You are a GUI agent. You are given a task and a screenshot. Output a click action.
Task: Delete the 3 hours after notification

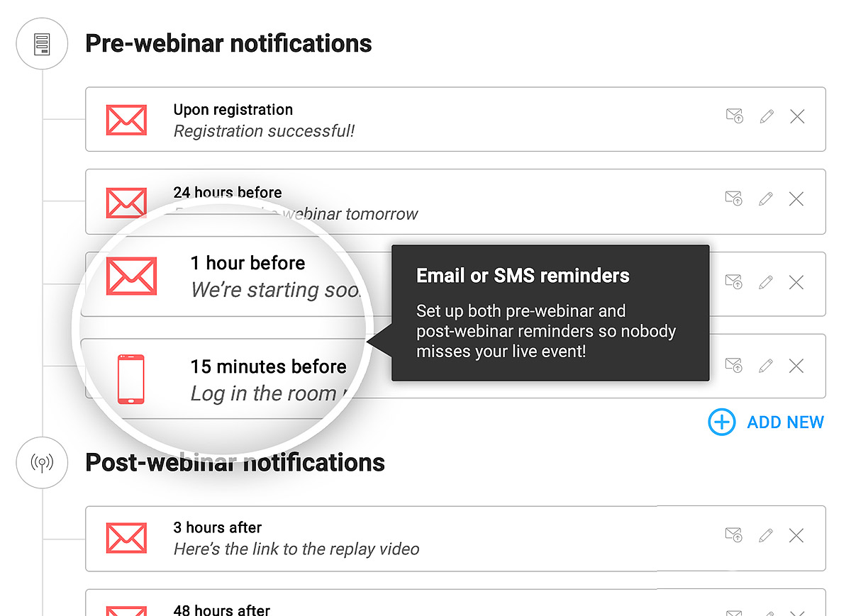(x=797, y=535)
